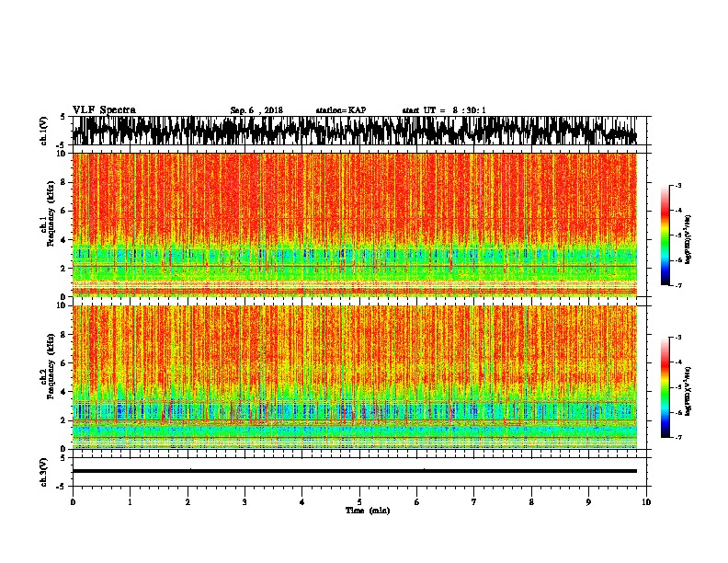This screenshot has width=728, height=563.
Task: Click the "6" kHz tick on ch.1 axis
Action: coord(64,211)
